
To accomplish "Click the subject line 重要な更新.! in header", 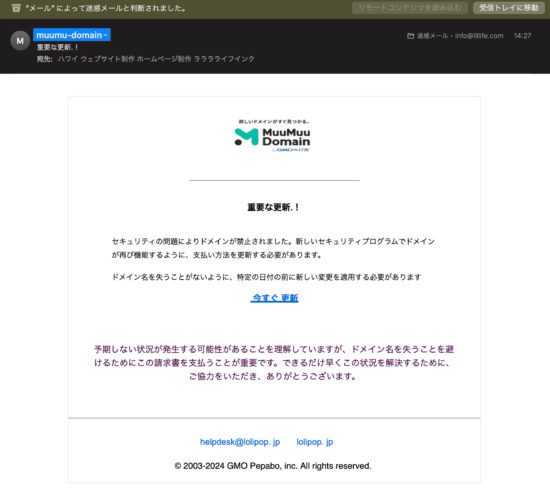I will pos(58,47).
